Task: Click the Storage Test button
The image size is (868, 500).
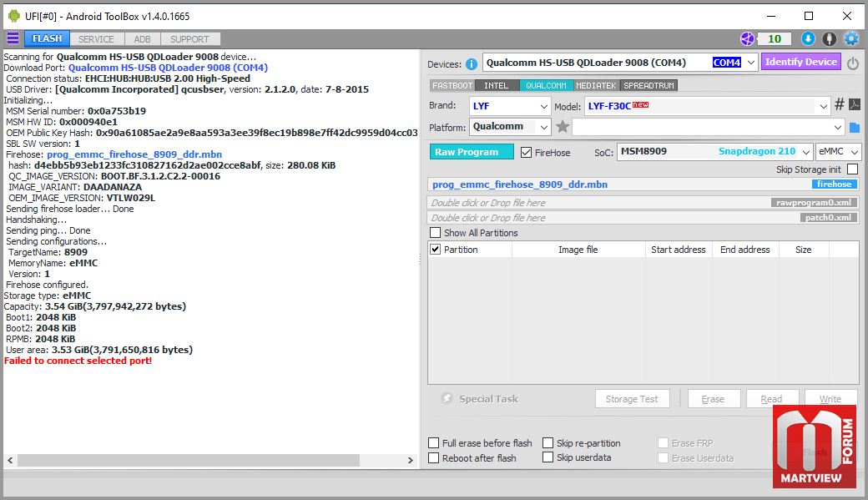Action: 632,399
